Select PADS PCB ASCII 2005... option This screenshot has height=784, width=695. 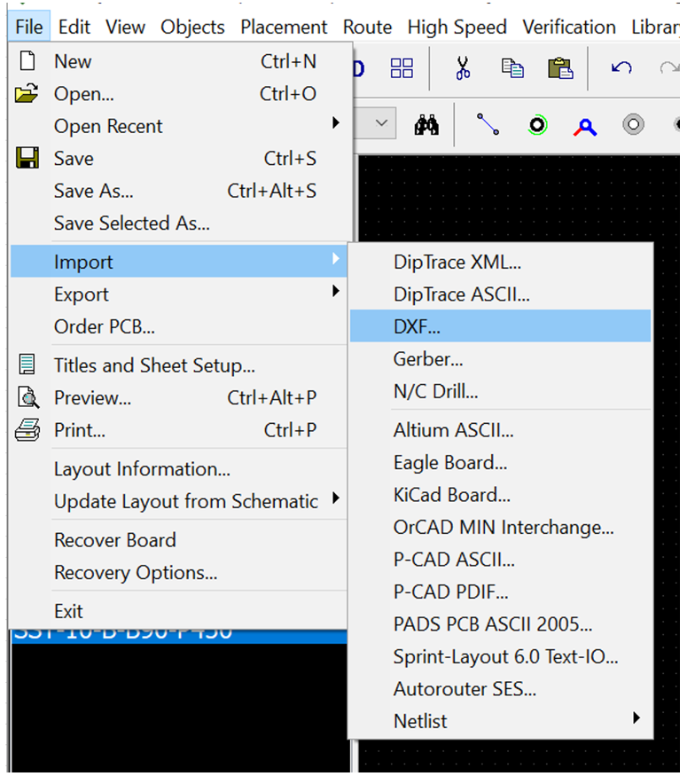pyautogui.click(x=501, y=624)
